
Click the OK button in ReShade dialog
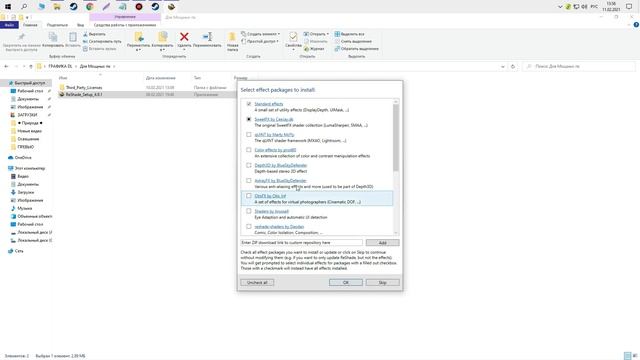click(x=345, y=282)
